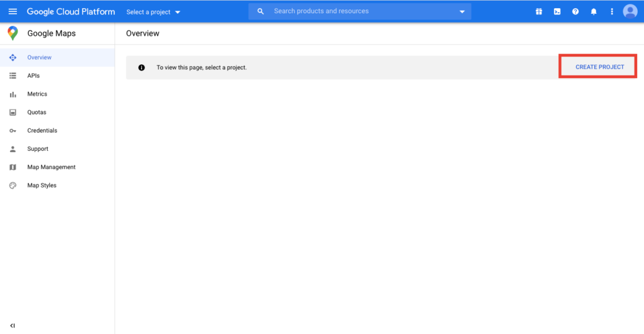Open the Select a project dropdown
This screenshot has height=334, width=644.
click(153, 12)
